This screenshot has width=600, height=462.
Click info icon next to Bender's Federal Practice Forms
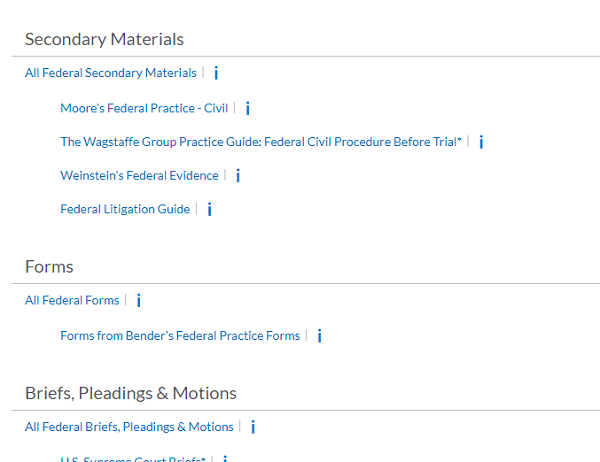319,336
